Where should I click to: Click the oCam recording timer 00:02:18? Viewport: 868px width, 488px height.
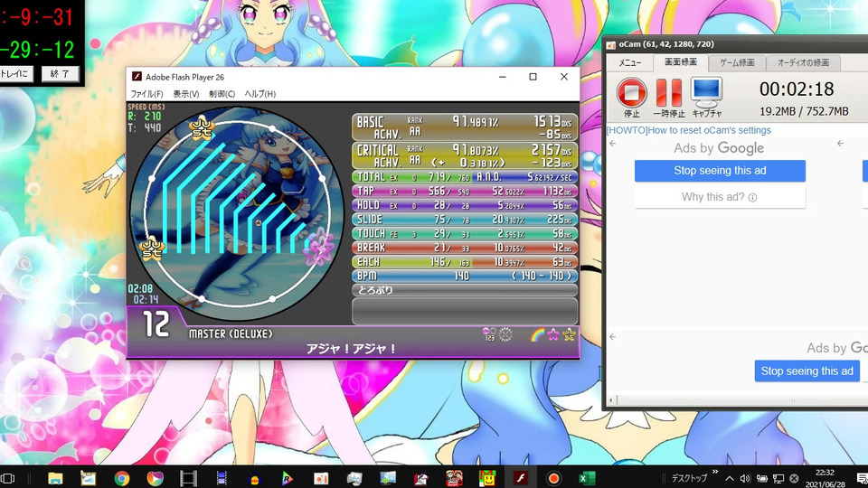click(796, 89)
